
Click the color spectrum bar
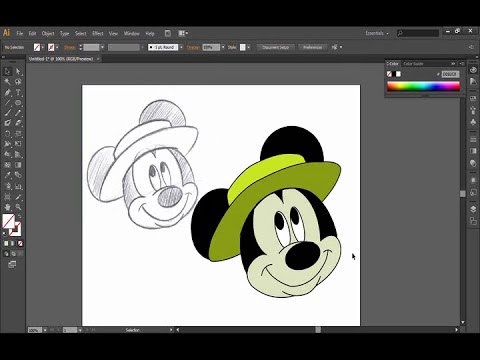[x=423, y=87]
